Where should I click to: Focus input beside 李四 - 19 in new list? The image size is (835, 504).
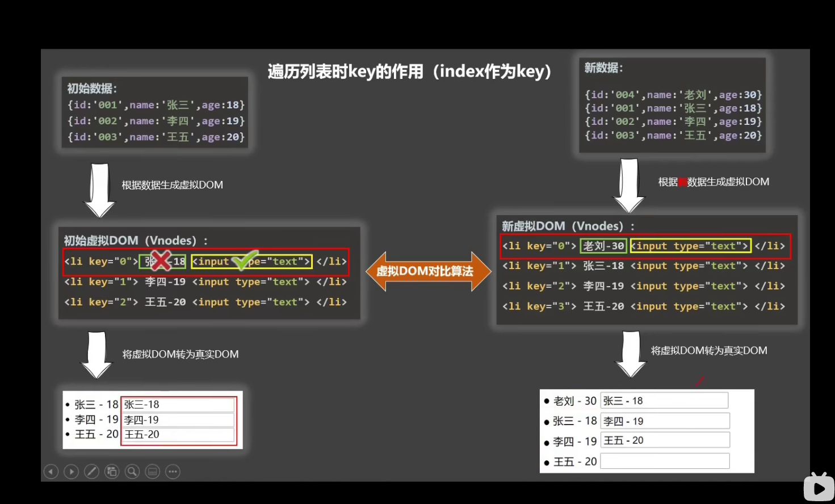point(665,440)
